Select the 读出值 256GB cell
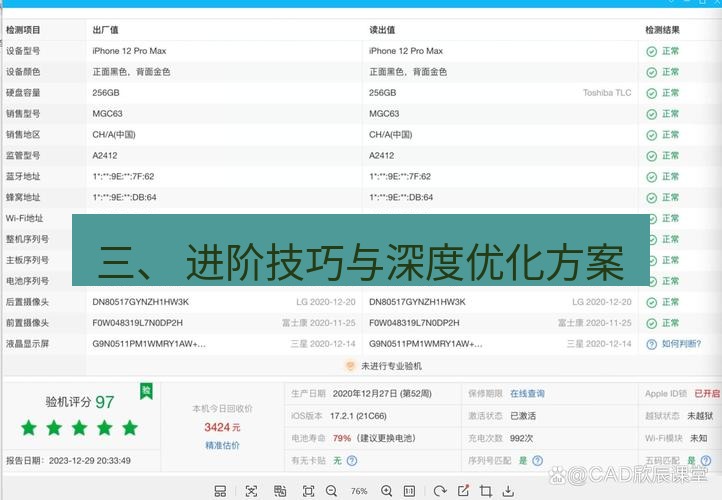Image resolution: width=722 pixels, height=500 pixels. pos(382,93)
